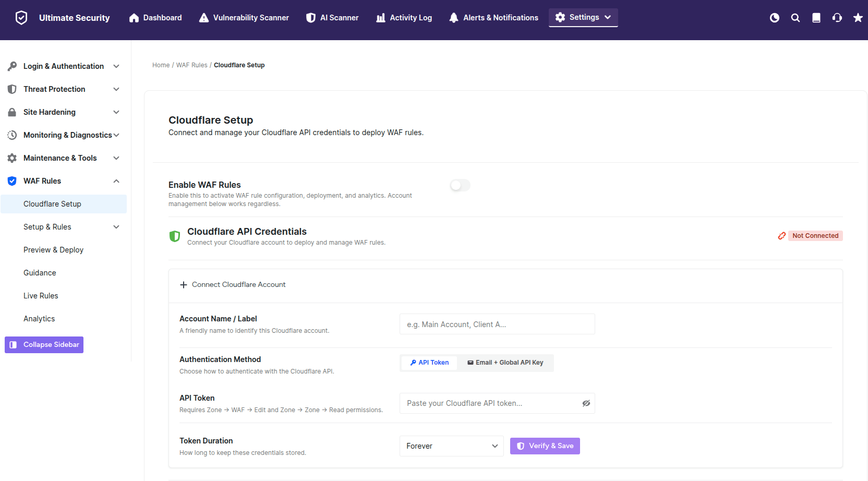Open the Activity Log menu
Viewport: 868px width, 481px height.
click(x=404, y=18)
